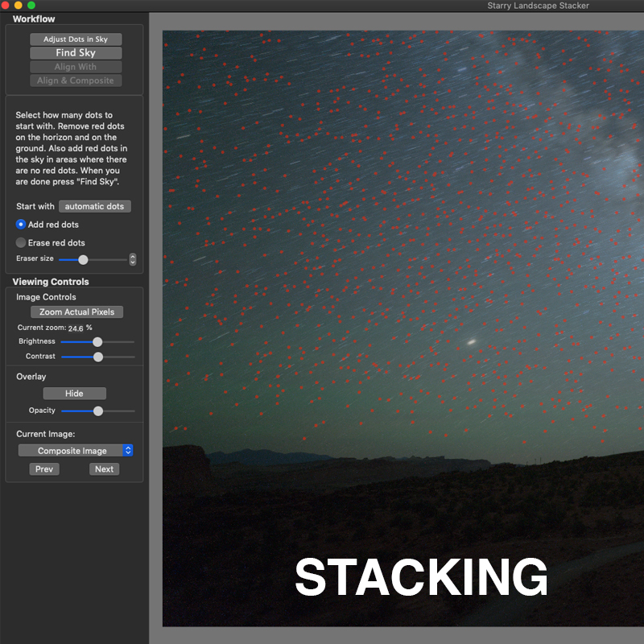Open the Composite Image dropdown
Image resolution: width=644 pixels, height=644 pixels.
tap(76, 451)
